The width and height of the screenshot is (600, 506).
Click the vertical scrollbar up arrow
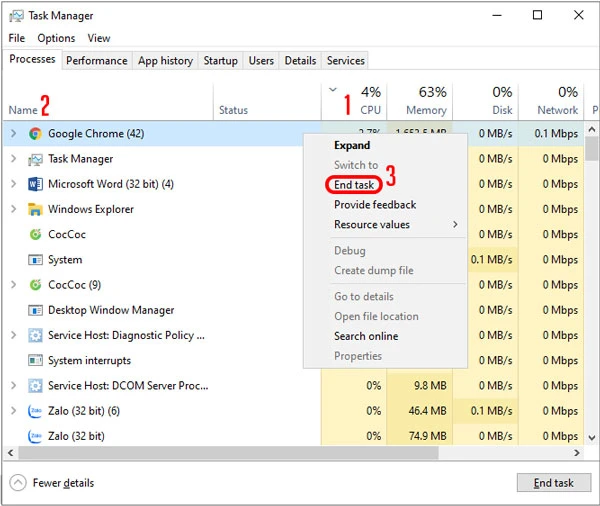[592, 130]
